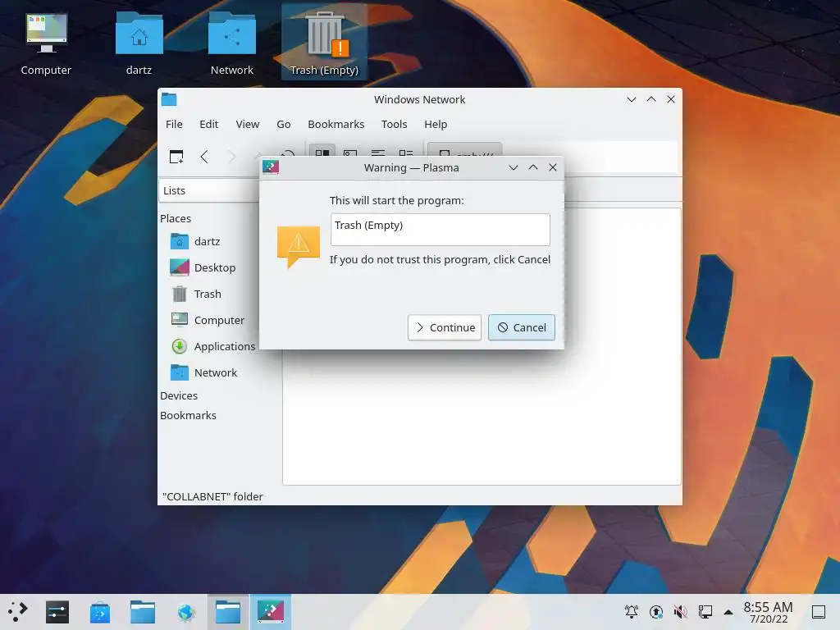The height and width of the screenshot is (630, 840).
Task: Click Continue in the Warning dialog
Action: [x=445, y=327]
